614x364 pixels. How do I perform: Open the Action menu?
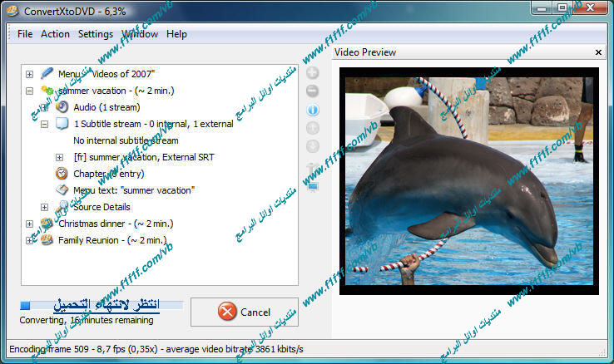(x=56, y=34)
